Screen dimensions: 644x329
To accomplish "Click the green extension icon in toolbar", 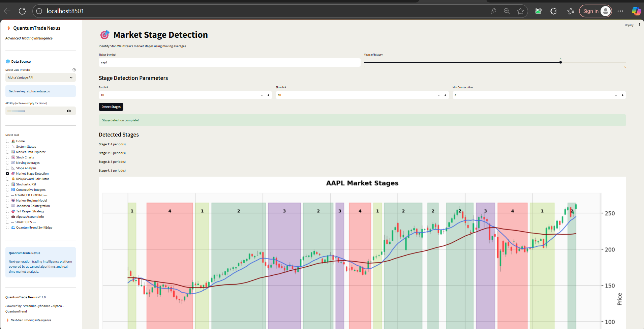I will click(538, 11).
